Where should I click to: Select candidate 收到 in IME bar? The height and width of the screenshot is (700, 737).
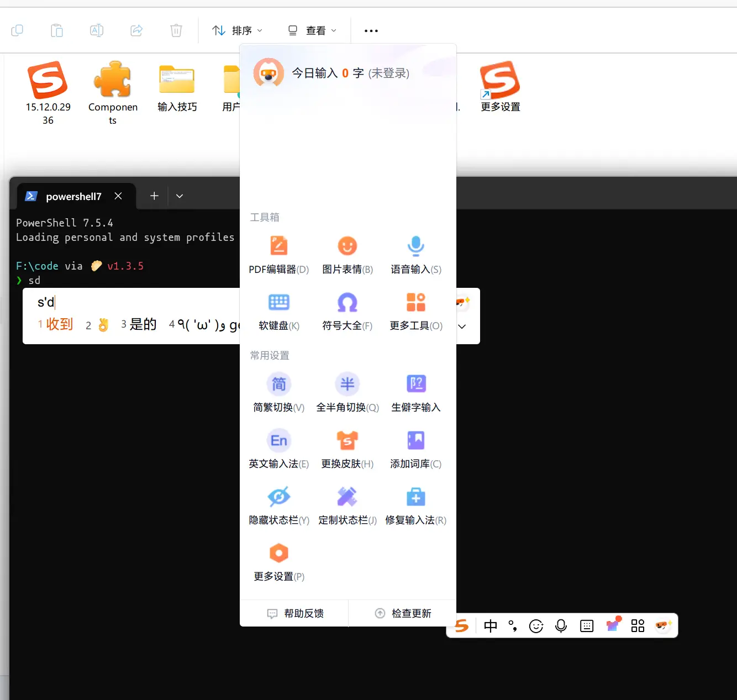pos(59,324)
